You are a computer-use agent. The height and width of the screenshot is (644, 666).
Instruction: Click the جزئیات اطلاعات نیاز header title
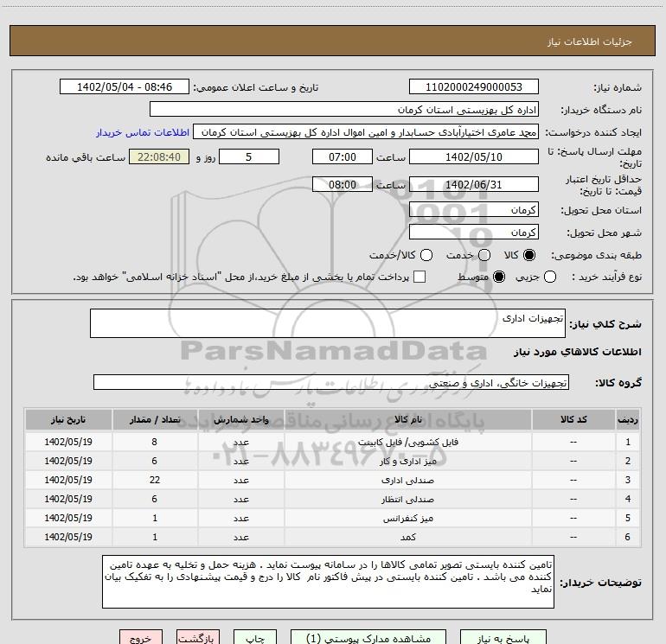590,41
